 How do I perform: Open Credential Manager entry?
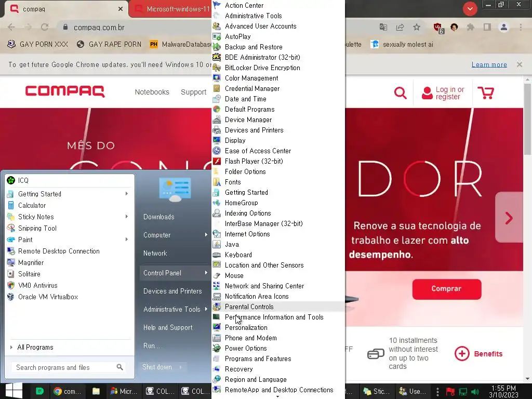coord(278,88)
